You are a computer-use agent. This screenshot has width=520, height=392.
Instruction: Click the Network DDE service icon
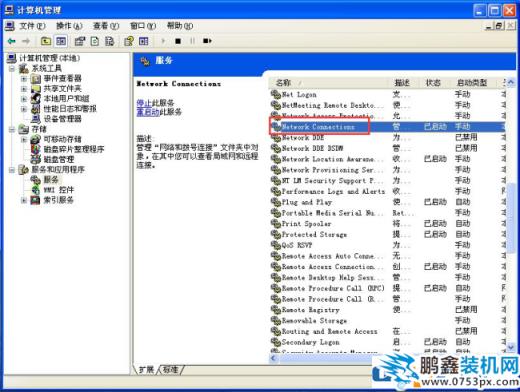pos(276,138)
